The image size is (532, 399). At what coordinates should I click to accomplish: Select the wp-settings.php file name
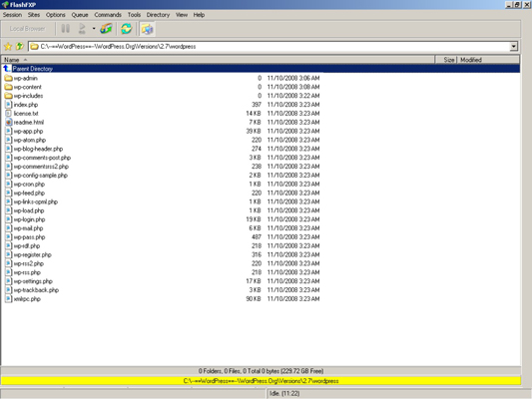pyautogui.click(x=33, y=281)
